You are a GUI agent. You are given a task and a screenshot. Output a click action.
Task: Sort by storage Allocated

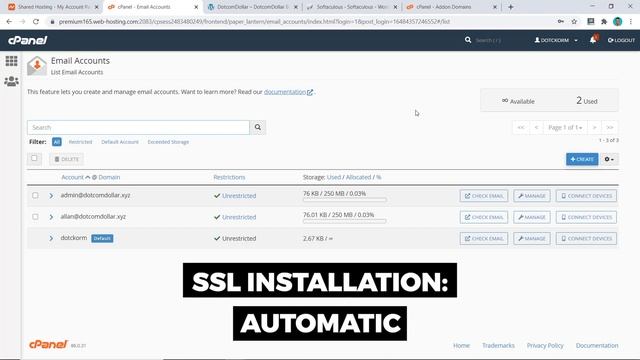pos(358,177)
